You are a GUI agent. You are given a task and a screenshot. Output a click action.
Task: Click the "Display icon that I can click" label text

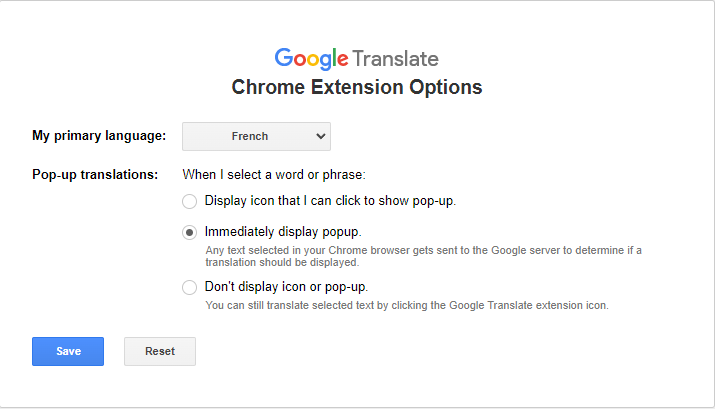[330, 201]
